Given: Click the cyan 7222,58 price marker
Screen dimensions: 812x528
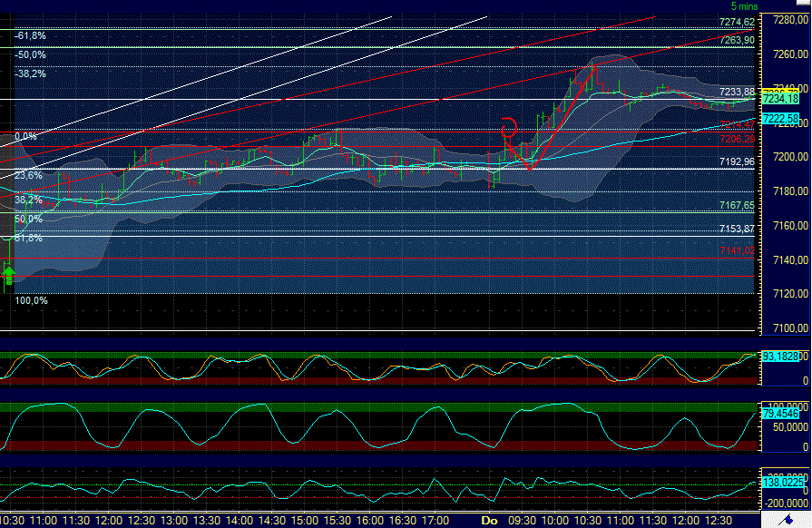Looking at the screenshot, I should (781, 117).
